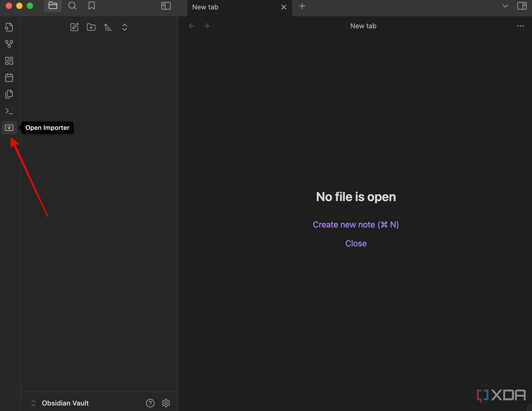This screenshot has height=411, width=532.
Task: Open tab list dropdown chevron
Action: tap(505, 6)
